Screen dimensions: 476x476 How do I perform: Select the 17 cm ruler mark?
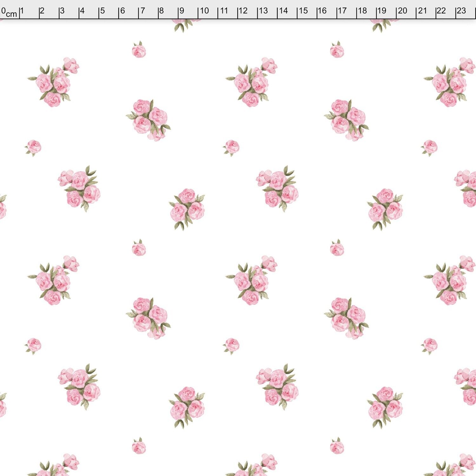(342, 11)
